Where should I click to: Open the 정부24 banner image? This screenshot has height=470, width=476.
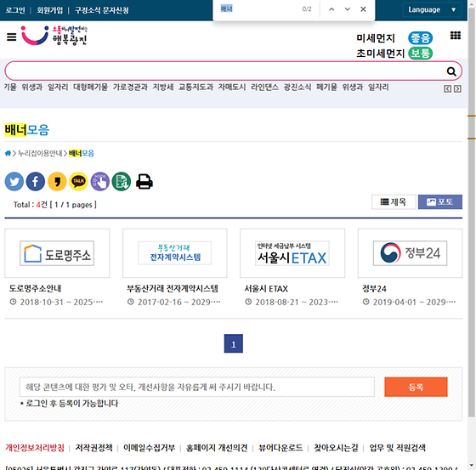410,253
